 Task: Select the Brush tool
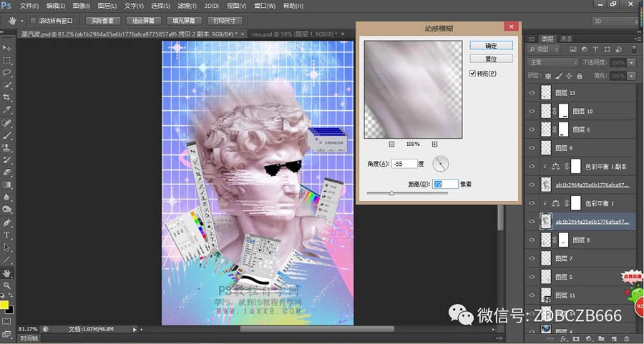click(6, 135)
